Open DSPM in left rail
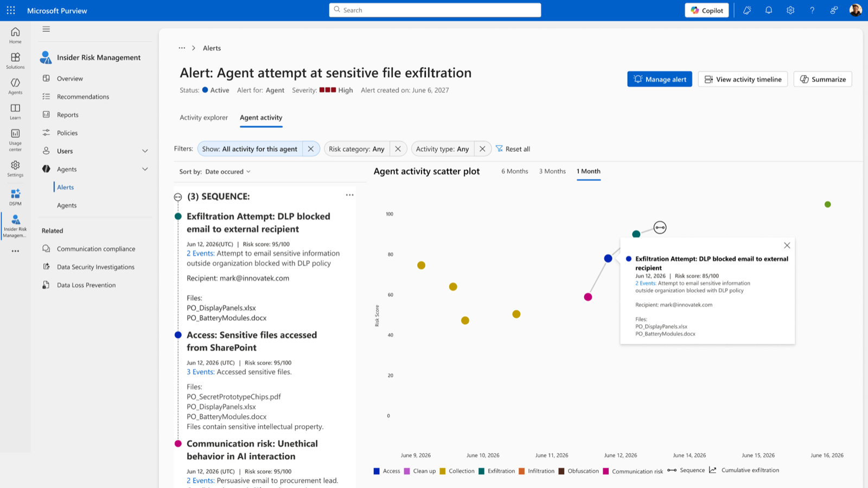 [15, 197]
